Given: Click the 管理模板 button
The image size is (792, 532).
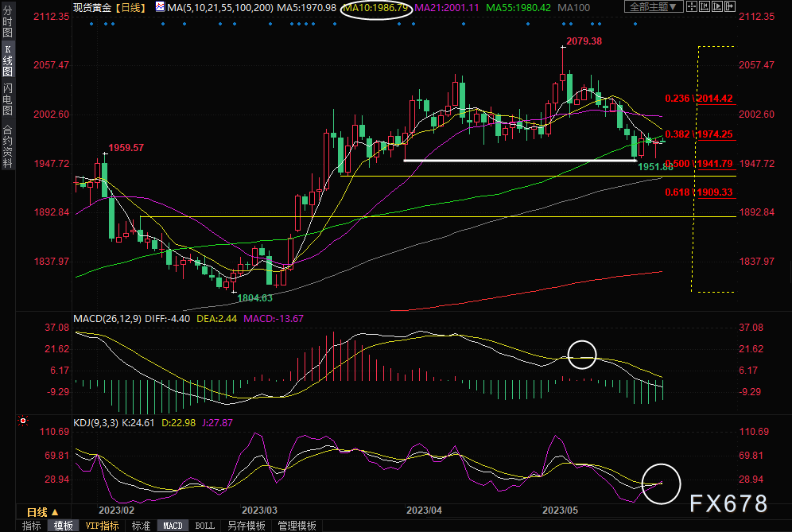Looking at the screenshot, I should (x=297, y=526).
